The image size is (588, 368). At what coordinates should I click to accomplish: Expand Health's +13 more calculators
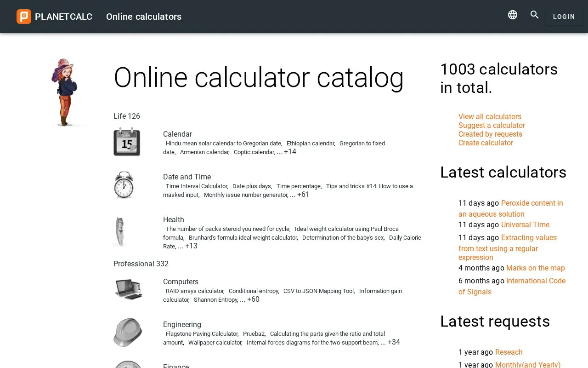tap(191, 246)
